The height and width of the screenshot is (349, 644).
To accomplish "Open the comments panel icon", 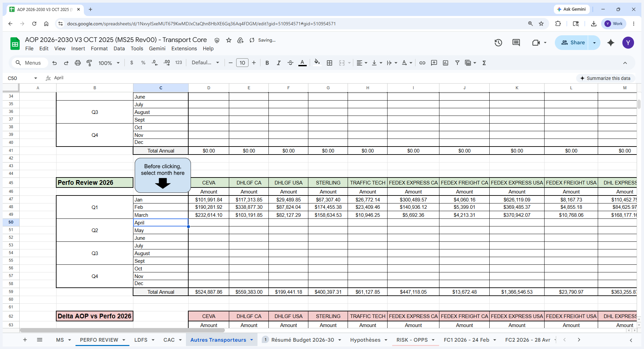I will pos(516,43).
